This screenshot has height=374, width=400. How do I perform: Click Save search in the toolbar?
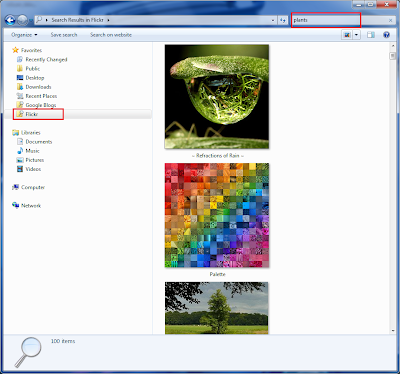[64, 35]
